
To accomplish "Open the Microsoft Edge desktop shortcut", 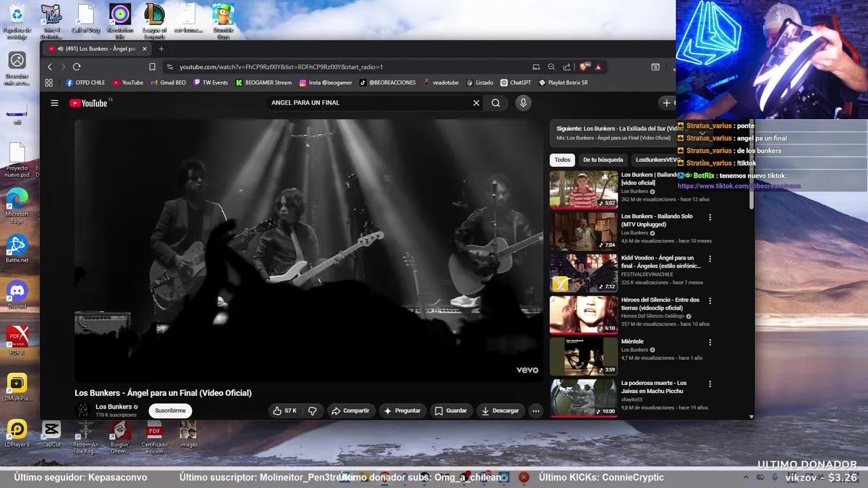I will (x=17, y=206).
